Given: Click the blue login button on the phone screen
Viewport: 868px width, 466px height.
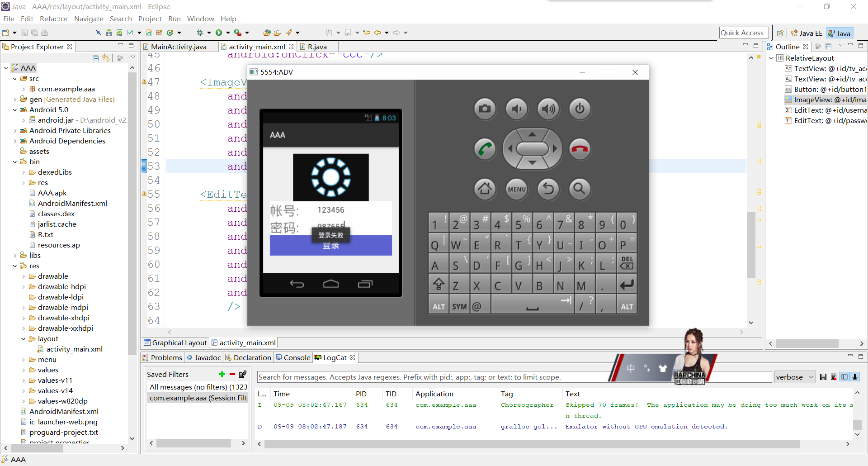Looking at the screenshot, I should 331,246.
